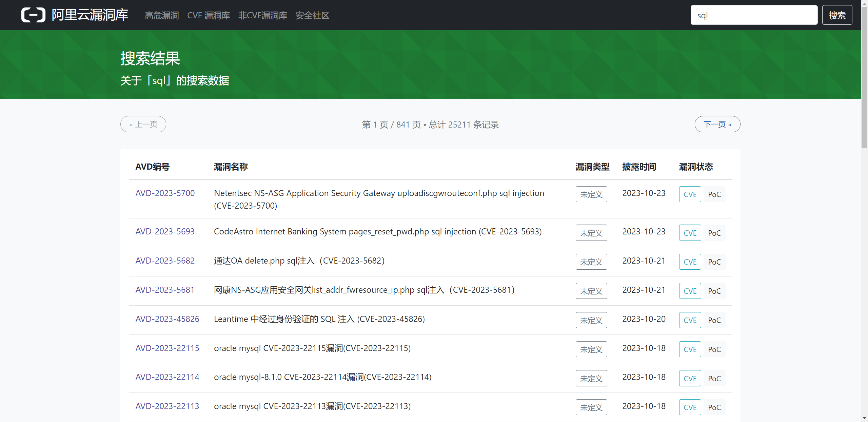
Task: Click CVE badge in AVD-2023-5682 row
Action: (x=690, y=262)
